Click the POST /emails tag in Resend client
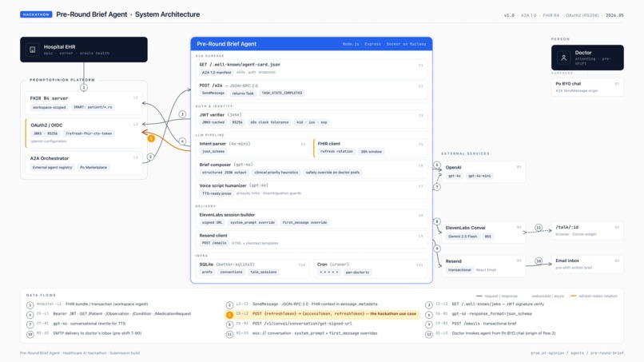This screenshot has height=362, width=644. [x=214, y=243]
